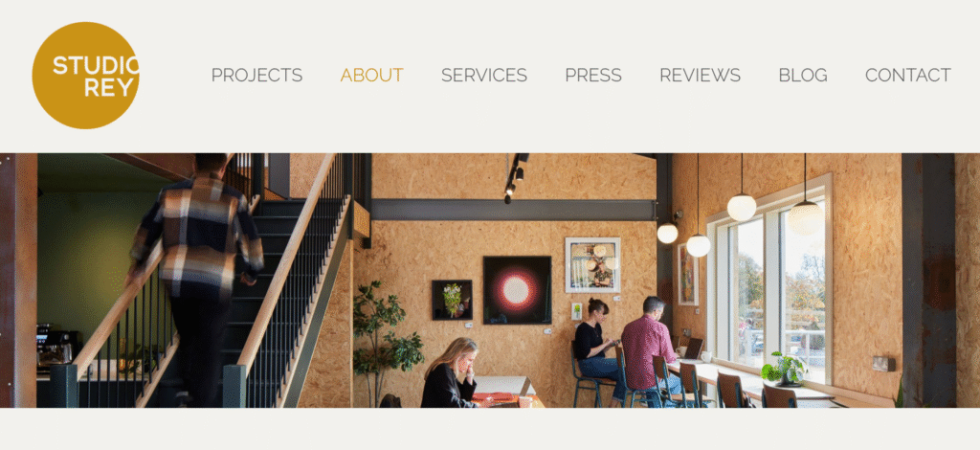View the Reviews page
This screenshot has width=980, height=450.
click(x=700, y=75)
